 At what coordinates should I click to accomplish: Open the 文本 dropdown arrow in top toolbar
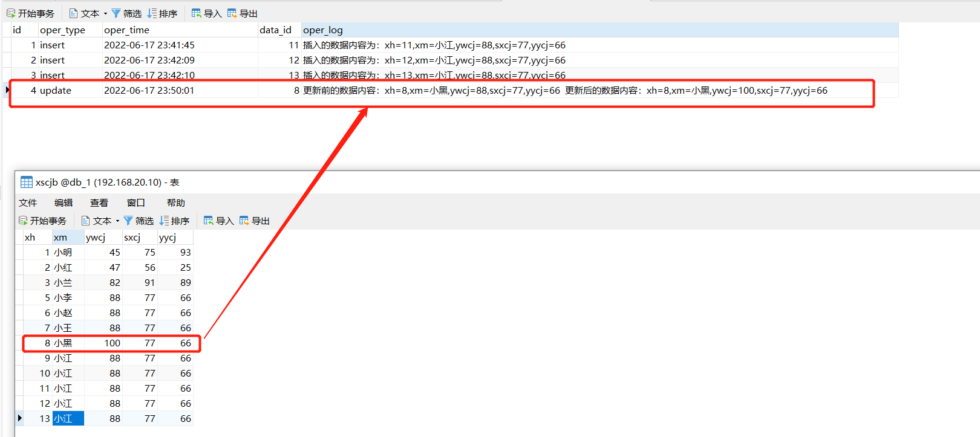click(x=105, y=13)
